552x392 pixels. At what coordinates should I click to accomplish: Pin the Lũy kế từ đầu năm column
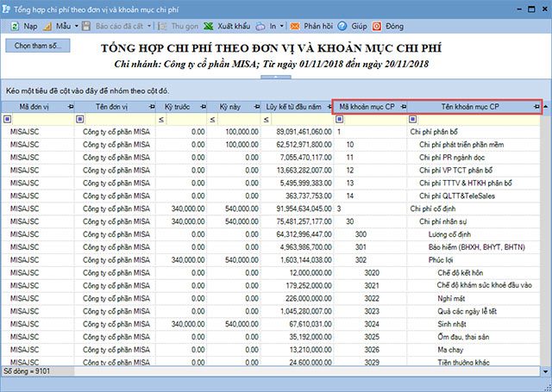tap(329, 107)
